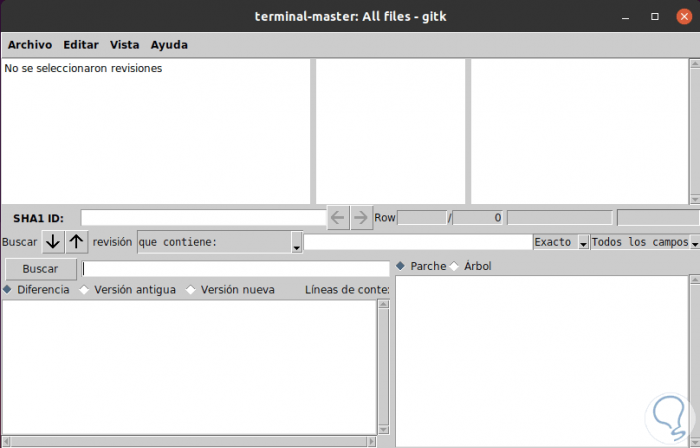Click diff panel scrollbar up arrow
The width and height of the screenshot is (700, 448).
(383, 304)
